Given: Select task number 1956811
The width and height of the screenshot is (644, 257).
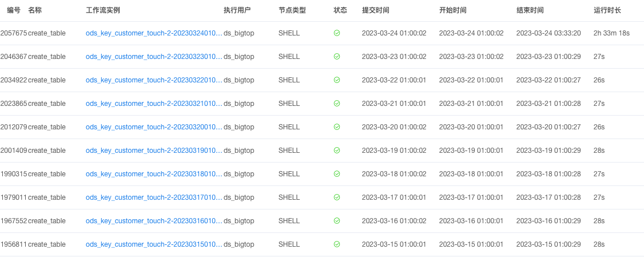Looking at the screenshot, I should [14, 244].
